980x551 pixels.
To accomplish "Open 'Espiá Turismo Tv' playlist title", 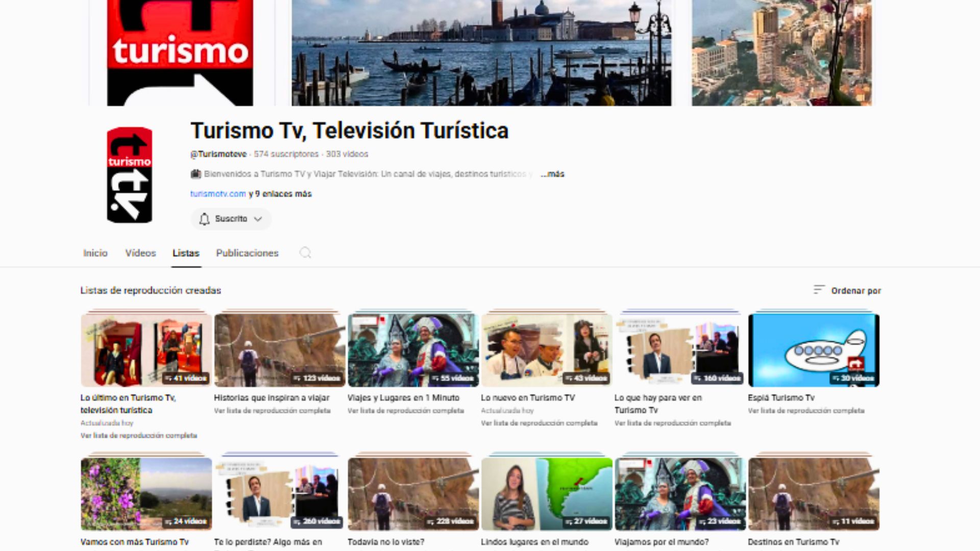I will coord(781,397).
